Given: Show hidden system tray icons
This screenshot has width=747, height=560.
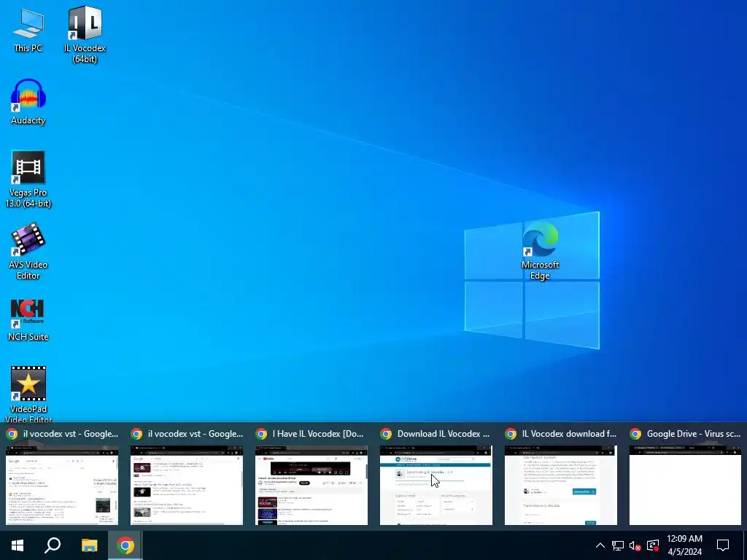Looking at the screenshot, I should (600, 545).
